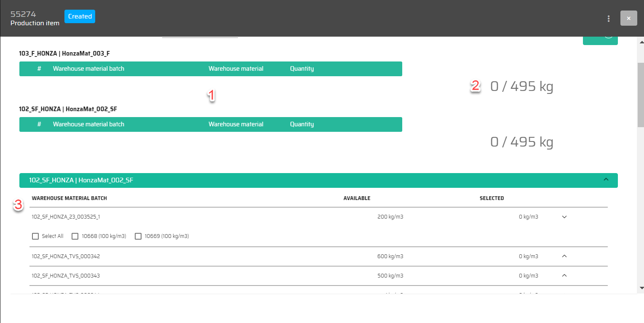This screenshot has width=644, height=323.
Task: Collapse the 102_SF_HONZA section header chevron
Action: coord(606,180)
